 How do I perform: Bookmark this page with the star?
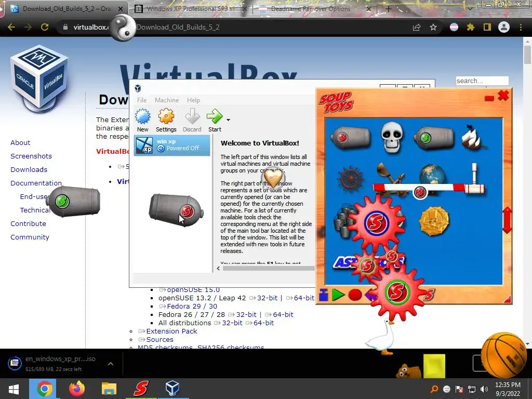[433, 27]
